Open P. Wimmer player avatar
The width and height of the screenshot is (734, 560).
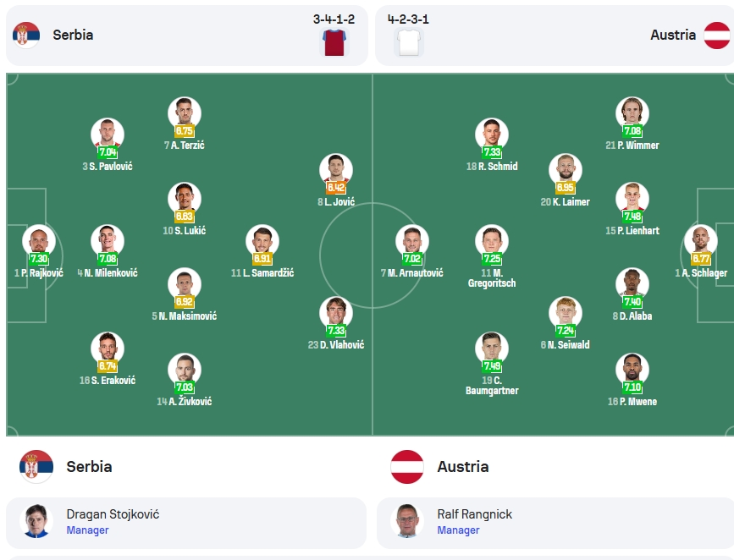coord(632,113)
